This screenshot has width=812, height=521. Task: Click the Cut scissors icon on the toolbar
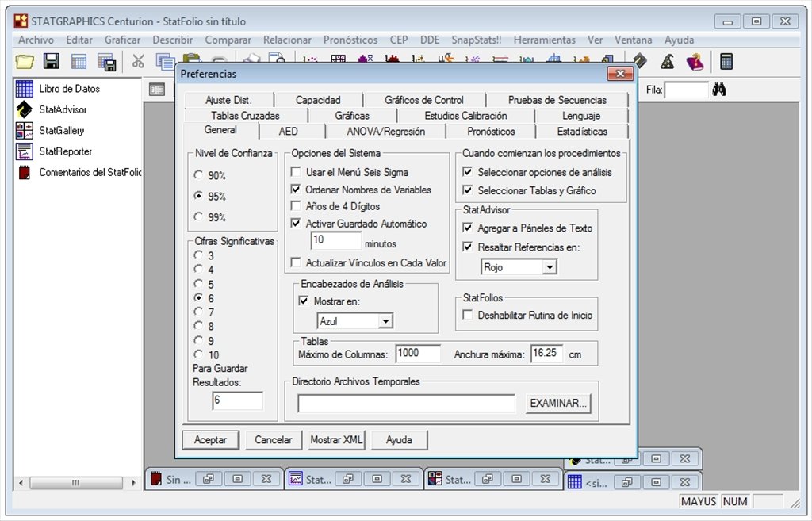136,59
